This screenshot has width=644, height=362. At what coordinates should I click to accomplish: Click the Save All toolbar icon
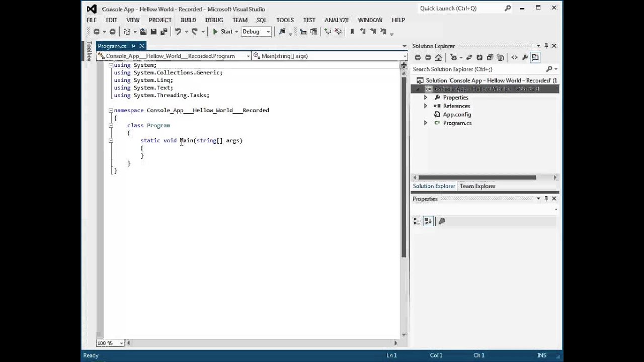(164, 32)
